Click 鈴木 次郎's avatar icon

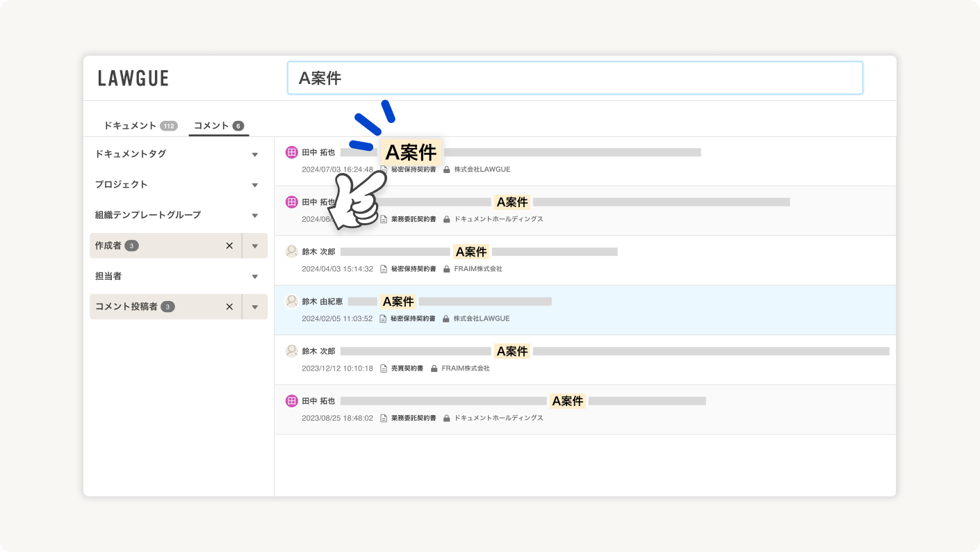click(291, 251)
